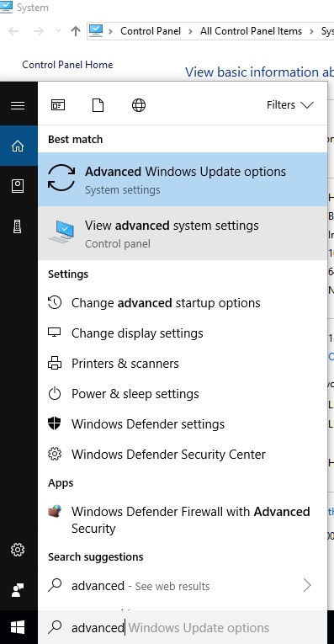The height and width of the screenshot is (644, 334).
Task: Click the shield icon beside Windows Defender settings
Action: [x=55, y=423]
